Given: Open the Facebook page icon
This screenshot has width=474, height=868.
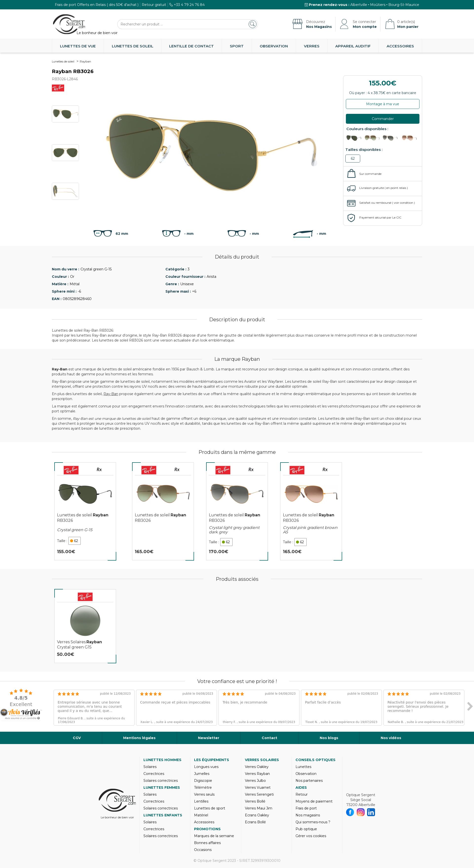Looking at the screenshot, I should (x=350, y=812).
